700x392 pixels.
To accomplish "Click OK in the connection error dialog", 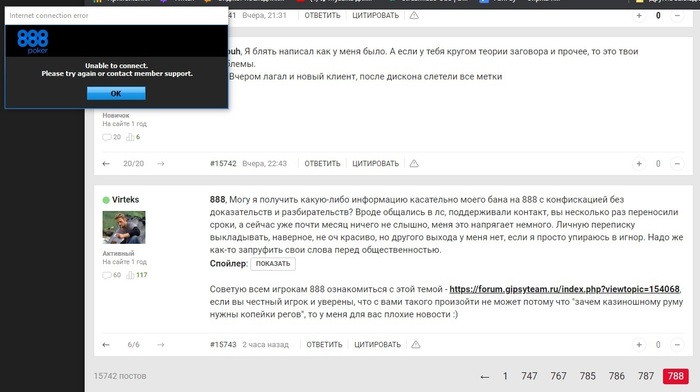I will pos(116,93).
